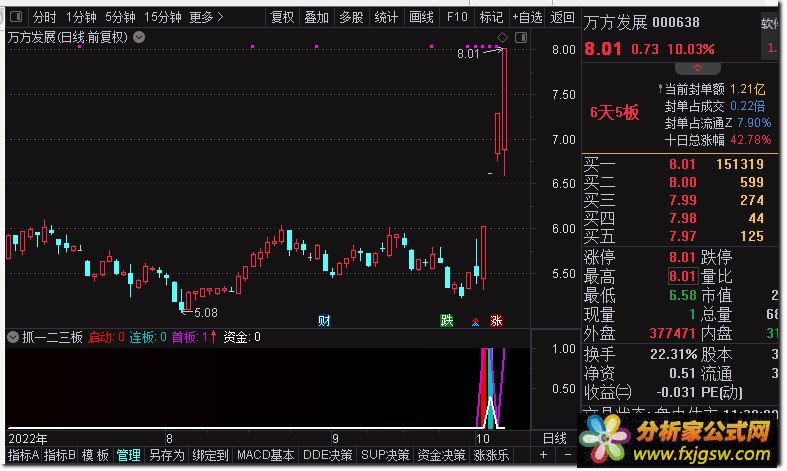The height and width of the screenshot is (471, 787).
Task: Choose the 涨涨乐 indicator
Action: pos(491,455)
